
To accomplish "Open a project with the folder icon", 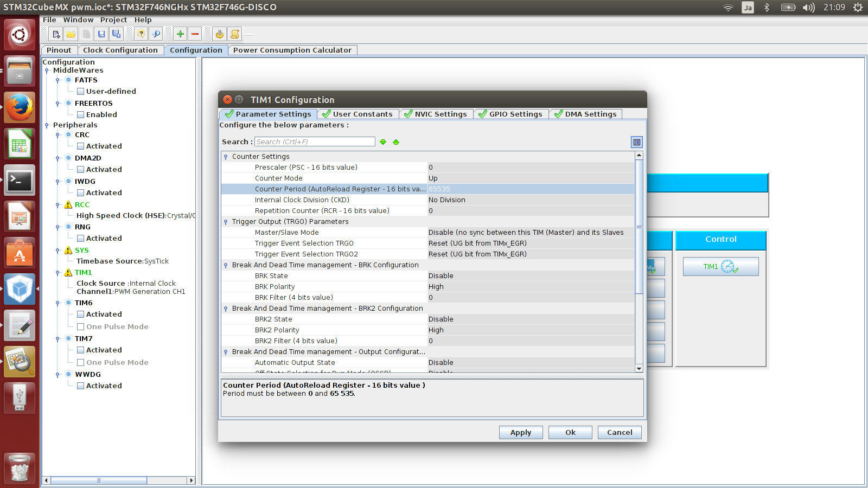I will 71,34.
